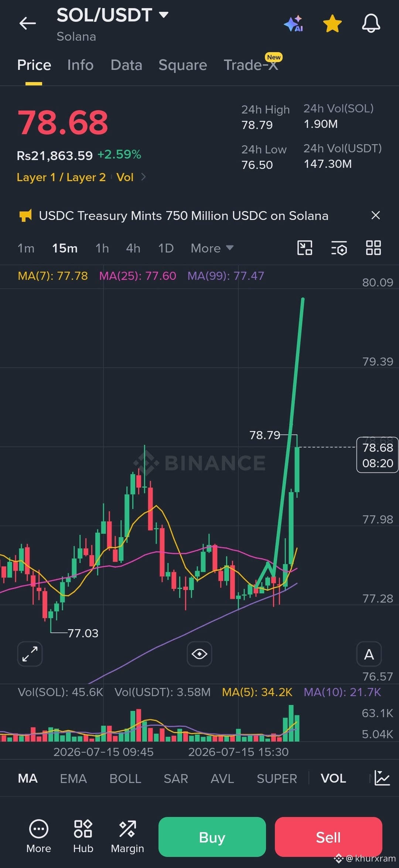Viewport: 399px width, 868px height.
Task: Toggle chart visibility eye icon
Action: point(199,654)
